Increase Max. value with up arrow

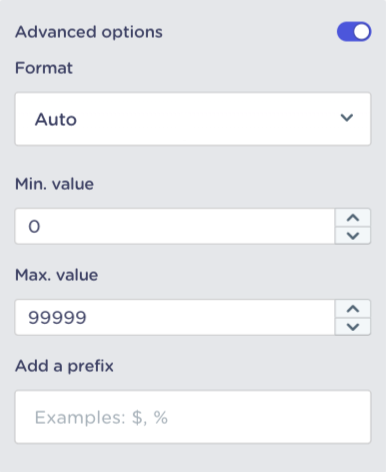(x=353, y=309)
